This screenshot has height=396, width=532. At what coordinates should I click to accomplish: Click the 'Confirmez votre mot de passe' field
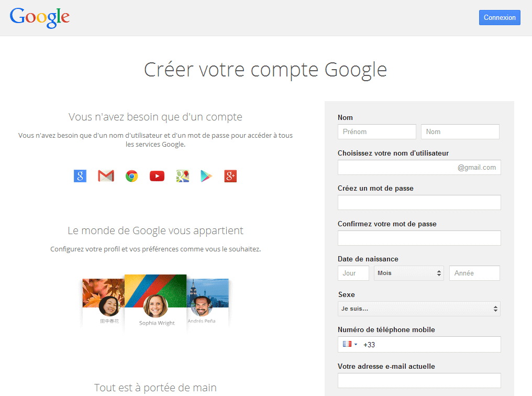click(x=419, y=238)
